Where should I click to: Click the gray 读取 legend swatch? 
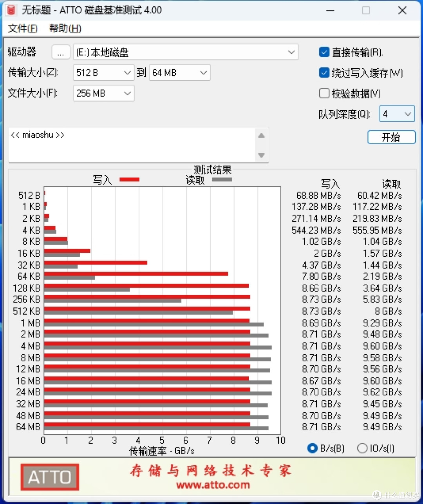tap(222, 180)
